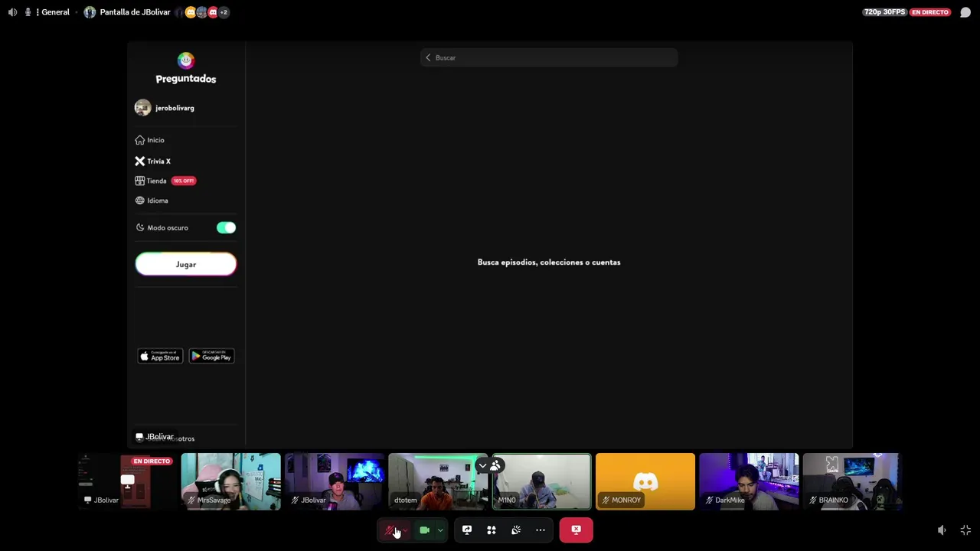Open the App Store download badge
The image size is (980, 551).
coord(160,356)
